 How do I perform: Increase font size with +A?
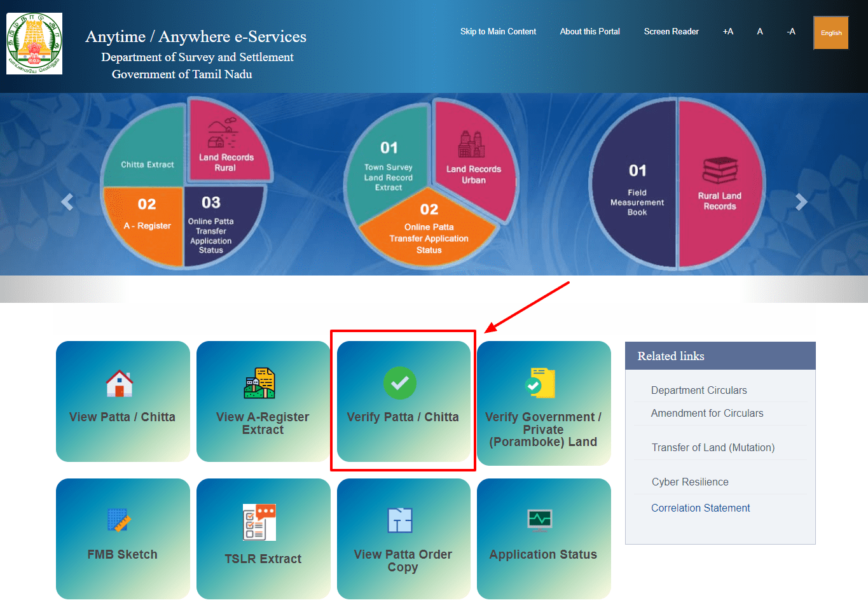(x=728, y=31)
